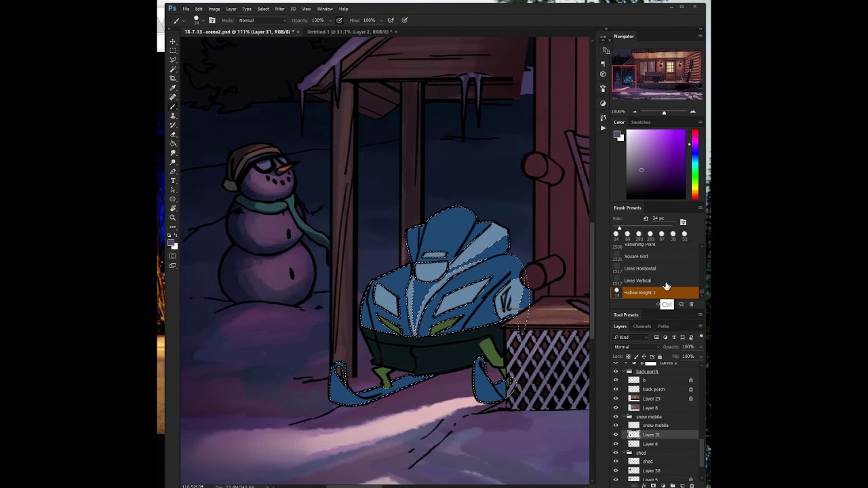Click the Navigator zoom slider

664,112
